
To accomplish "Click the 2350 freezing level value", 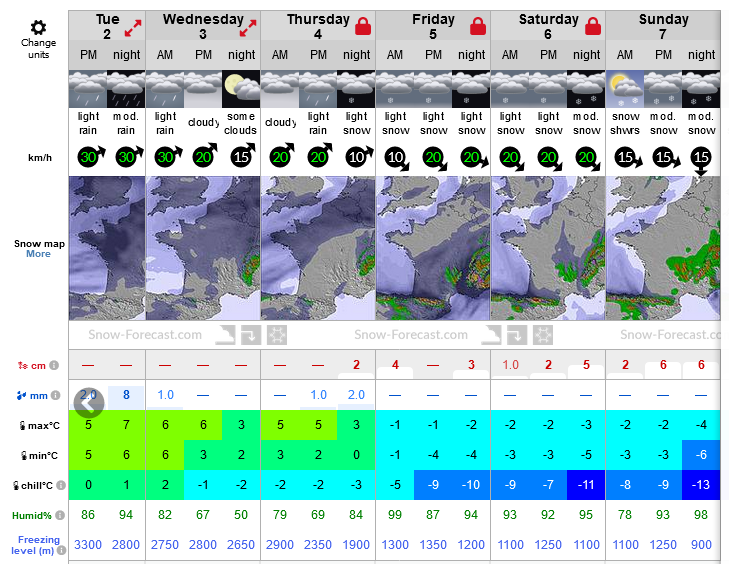I will [318, 544].
